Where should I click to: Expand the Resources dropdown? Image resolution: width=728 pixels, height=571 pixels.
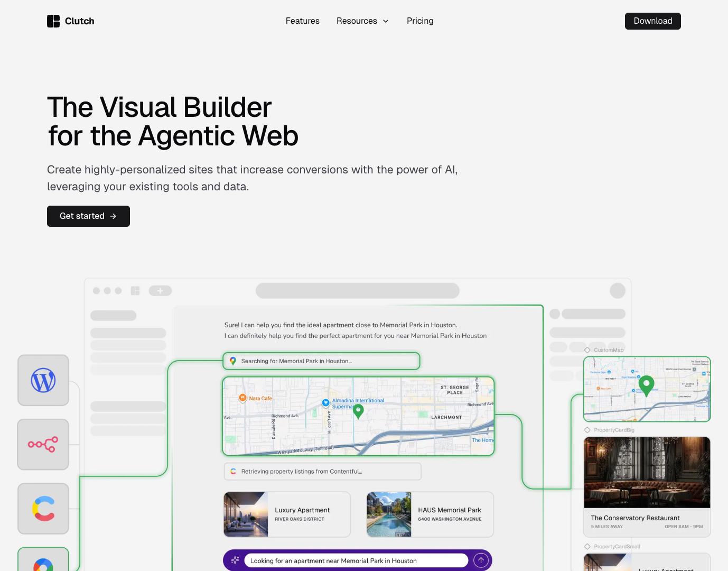tap(362, 21)
